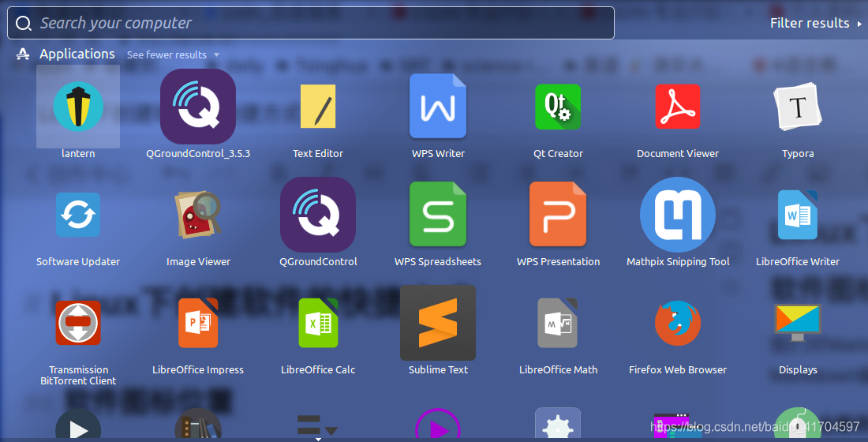
Task: Launch LibreOffice Math
Action: point(558,322)
